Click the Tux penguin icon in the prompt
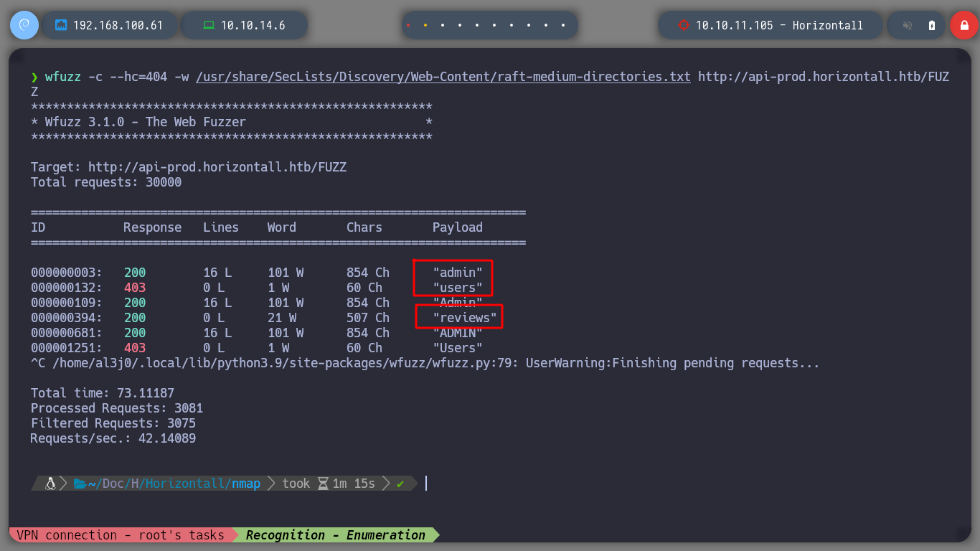The width and height of the screenshot is (980, 551). tap(50, 484)
